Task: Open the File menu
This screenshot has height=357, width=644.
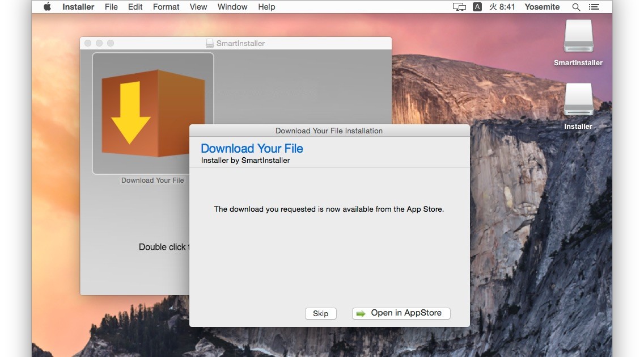Action: (x=111, y=7)
